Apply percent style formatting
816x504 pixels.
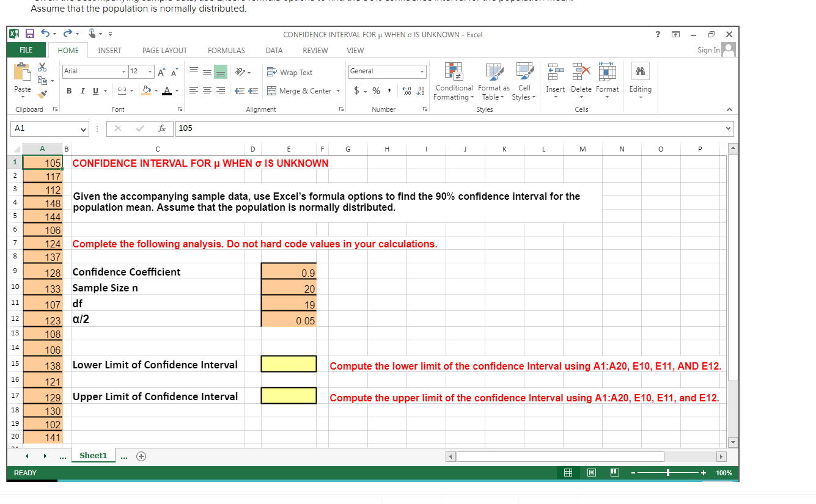(375, 90)
